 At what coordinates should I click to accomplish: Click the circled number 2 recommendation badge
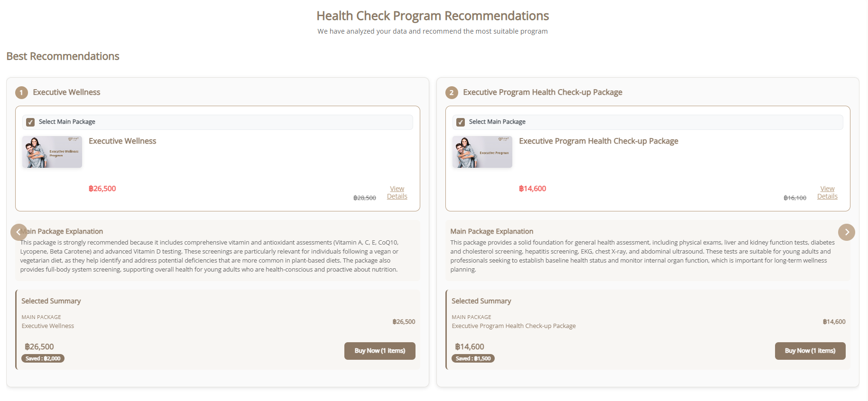tap(451, 92)
